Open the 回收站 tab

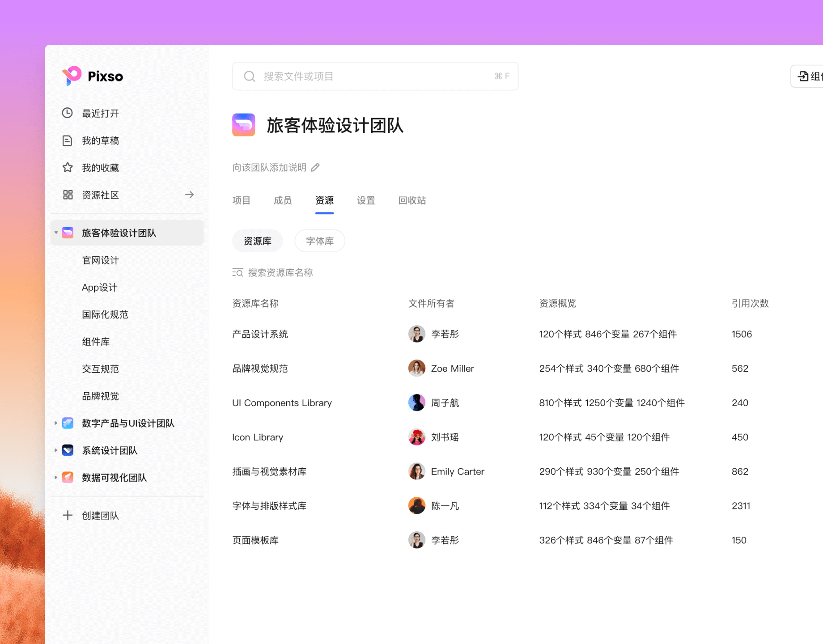[411, 200]
